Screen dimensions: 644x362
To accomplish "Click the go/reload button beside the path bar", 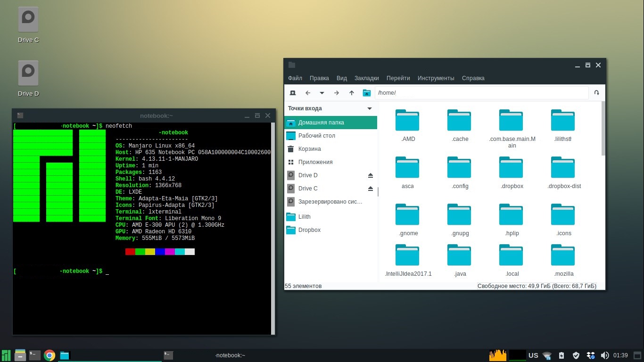I will tap(596, 93).
